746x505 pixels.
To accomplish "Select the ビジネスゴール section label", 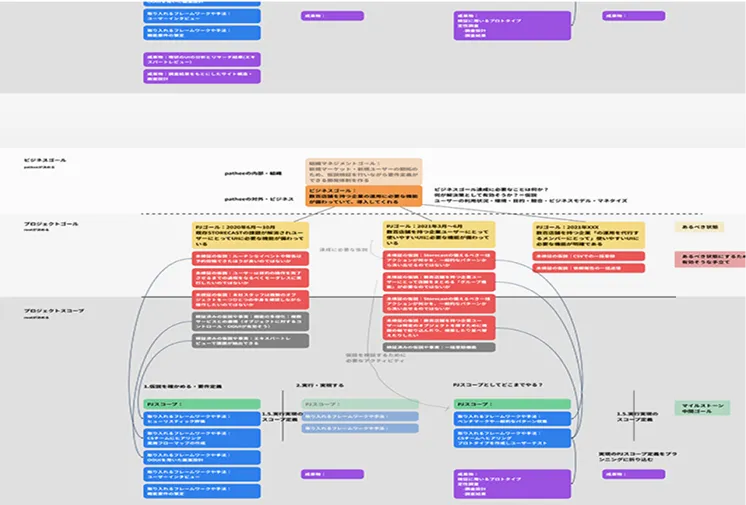I will [45, 160].
